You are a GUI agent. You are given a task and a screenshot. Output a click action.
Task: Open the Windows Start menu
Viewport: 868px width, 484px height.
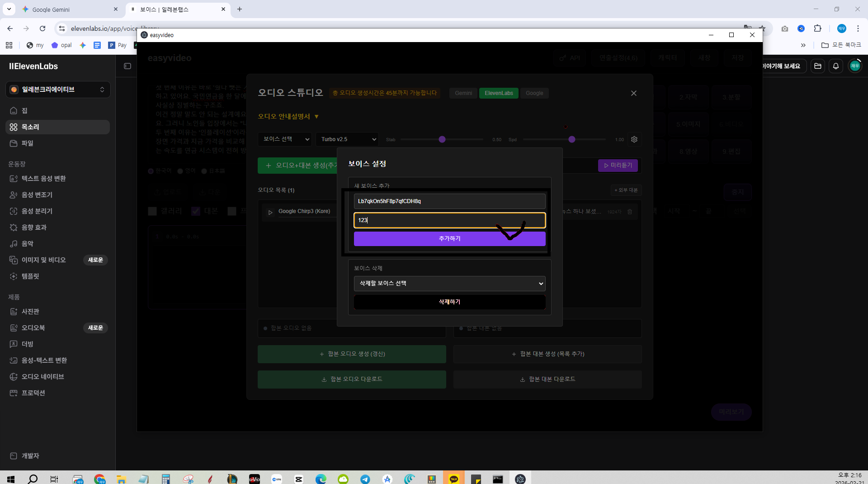[11, 479]
